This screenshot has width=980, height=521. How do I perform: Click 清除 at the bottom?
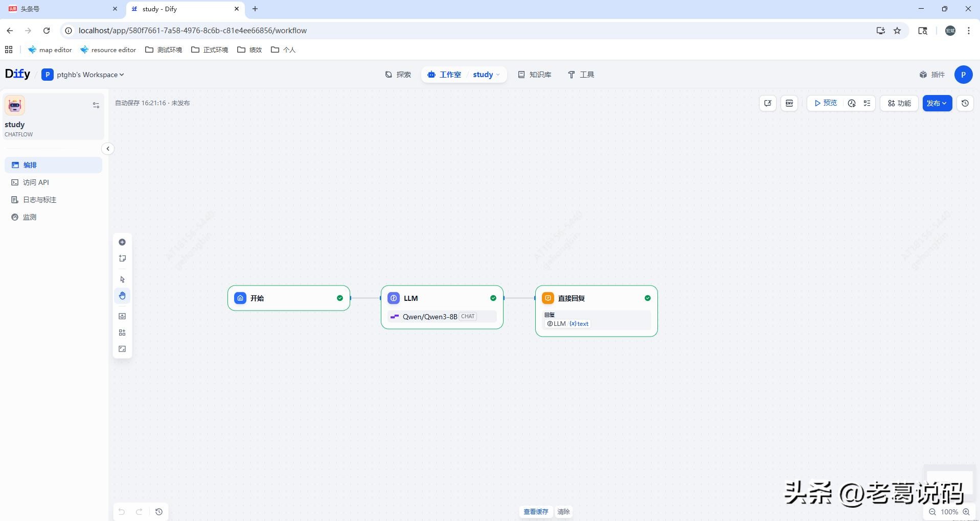pyautogui.click(x=563, y=512)
